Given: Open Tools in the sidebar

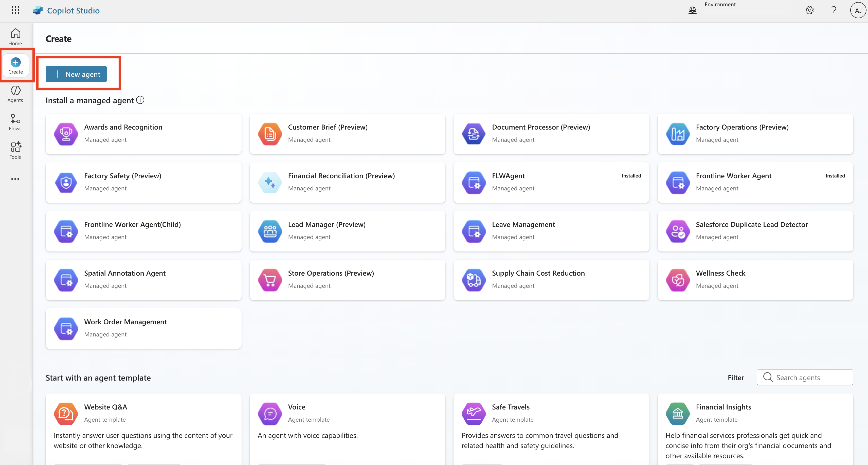Looking at the screenshot, I should 15,150.
